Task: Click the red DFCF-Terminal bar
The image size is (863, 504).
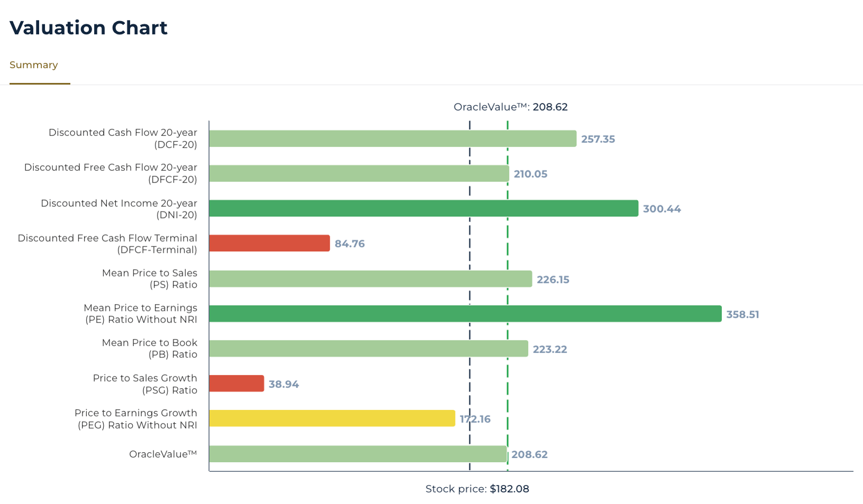Action: (269, 243)
